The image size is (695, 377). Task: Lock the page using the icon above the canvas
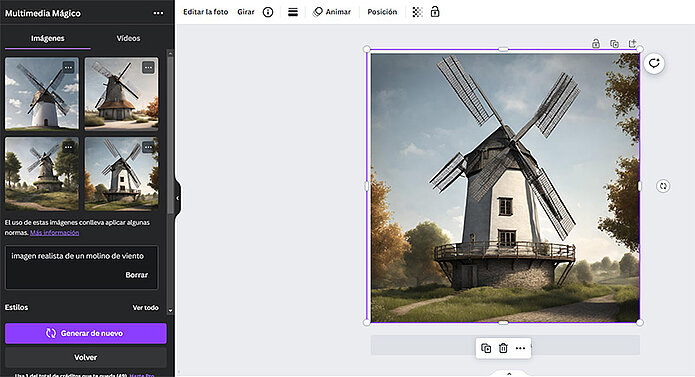click(596, 43)
